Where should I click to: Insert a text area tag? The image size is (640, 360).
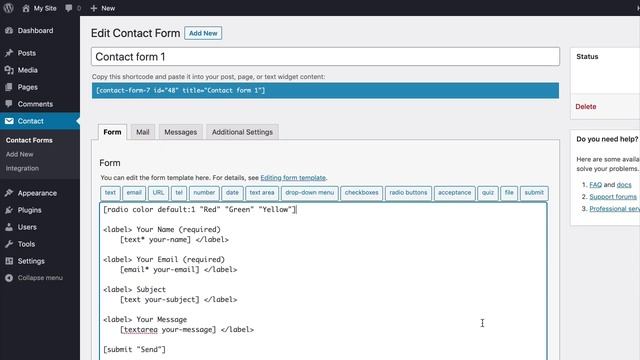click(262, 193)
